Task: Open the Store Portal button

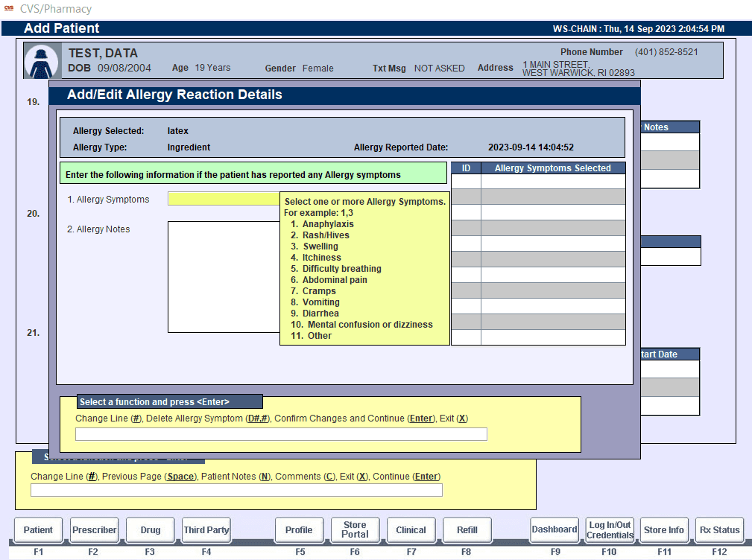Action: pos(355,529)
